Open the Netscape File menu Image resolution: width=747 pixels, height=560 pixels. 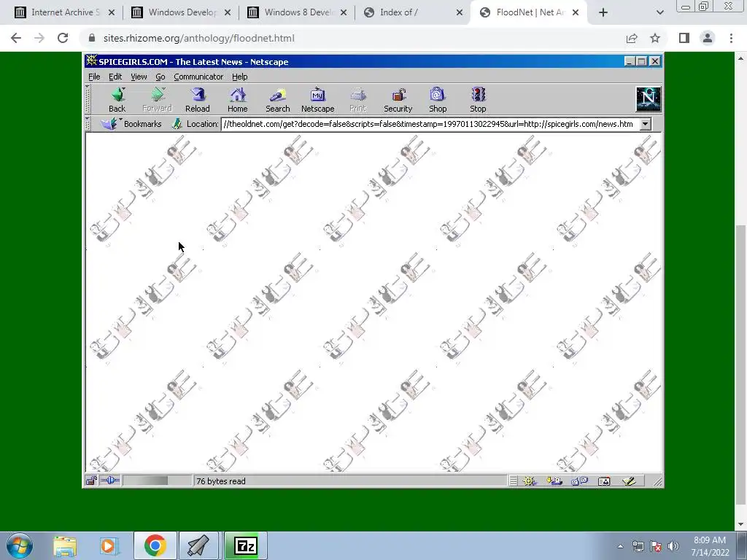click(94, 77)
